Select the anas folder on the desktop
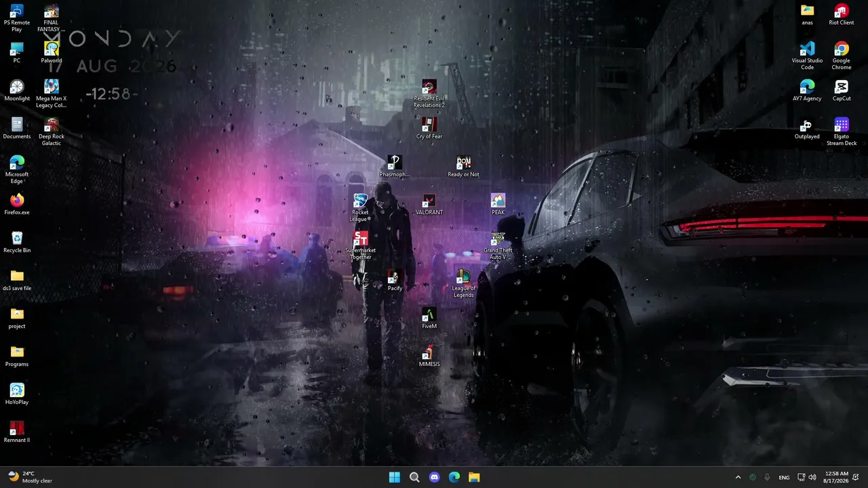868x488 pixels. pyautogui.click(x=807, y=15)
